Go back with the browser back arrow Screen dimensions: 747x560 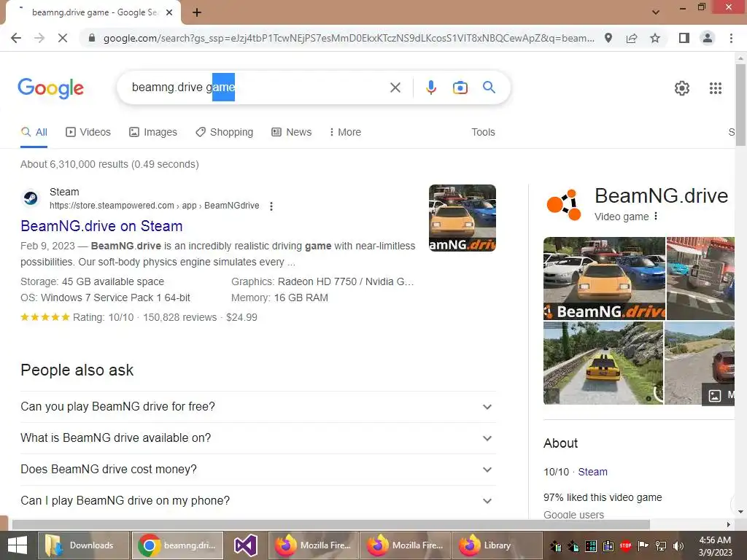click(x=16, y=38)
